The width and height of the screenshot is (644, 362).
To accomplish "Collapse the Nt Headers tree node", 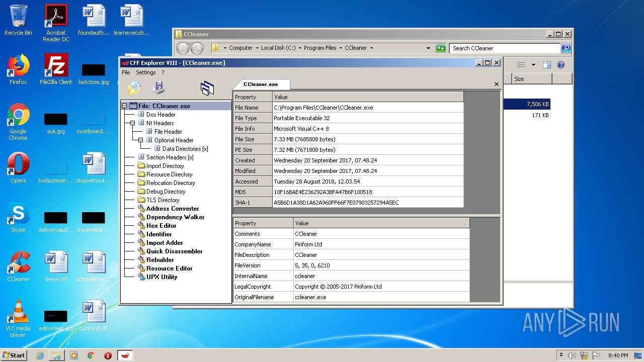I will (x=133, y=123).
